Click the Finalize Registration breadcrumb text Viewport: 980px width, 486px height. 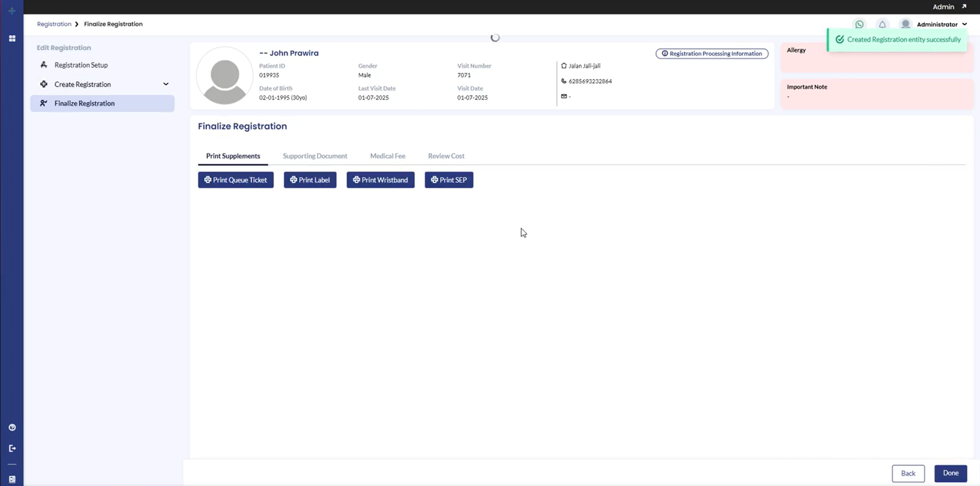(113, 24)
